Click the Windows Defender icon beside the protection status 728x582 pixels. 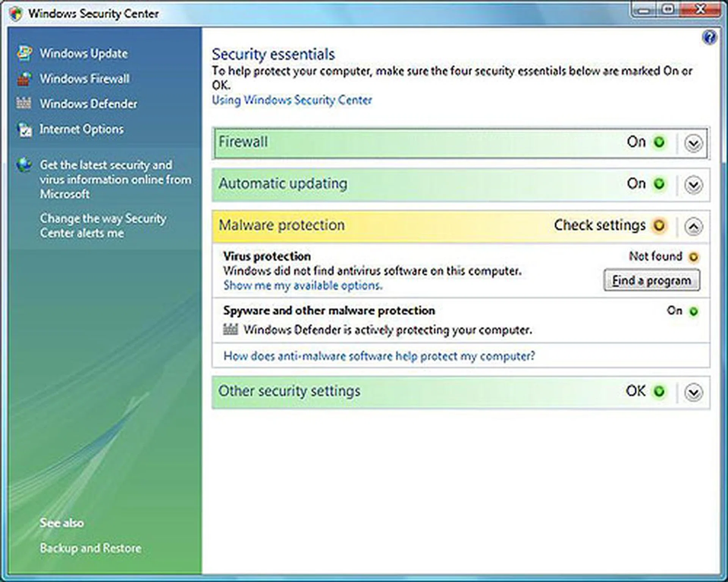231,329
